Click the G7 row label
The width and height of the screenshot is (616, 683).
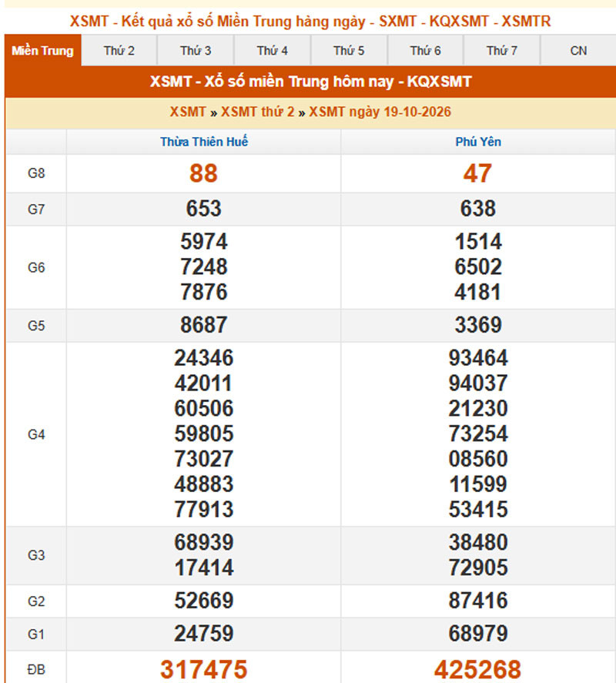click(36, 209)
